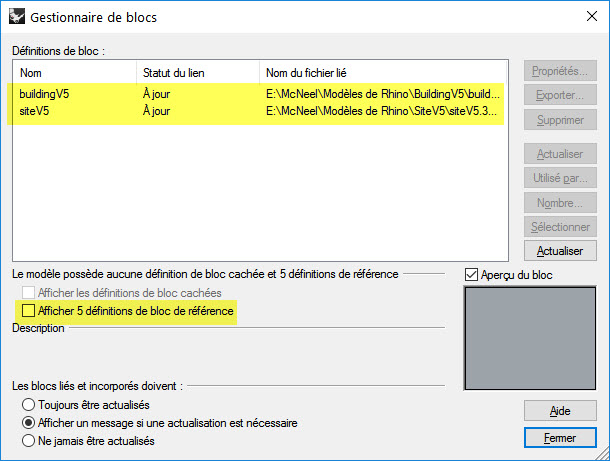This screenshot has width=610, height=461.
Task: Open the Aide button
Action: 560,410
